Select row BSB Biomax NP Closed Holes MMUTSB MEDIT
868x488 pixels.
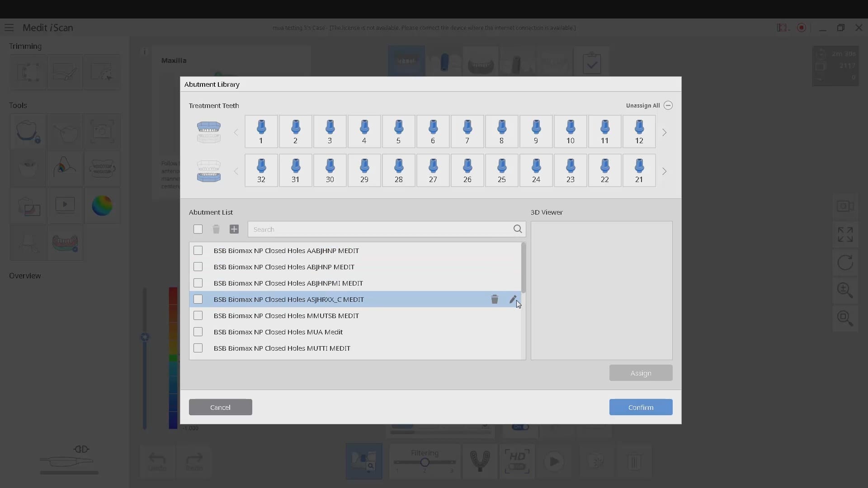(355, 315)
